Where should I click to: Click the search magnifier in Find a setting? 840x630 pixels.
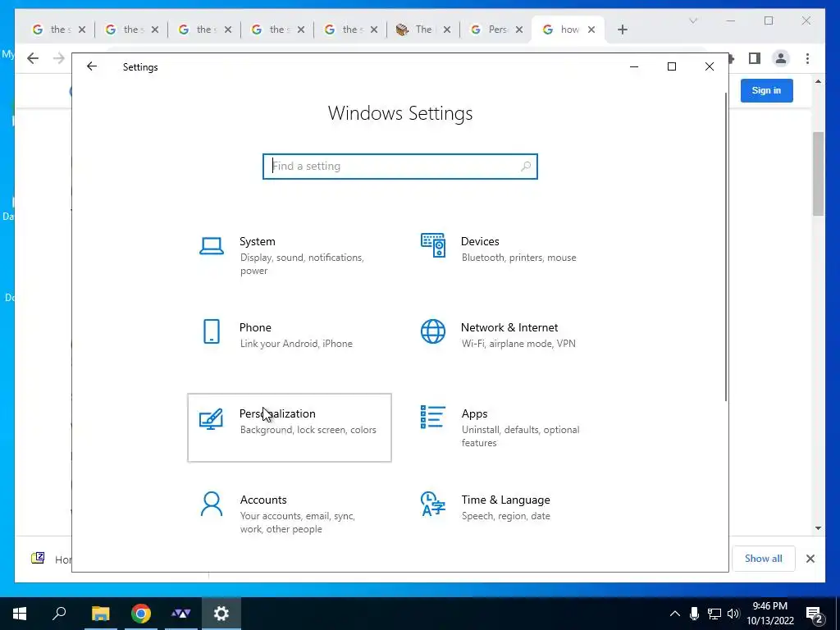[x=526, y=166]
